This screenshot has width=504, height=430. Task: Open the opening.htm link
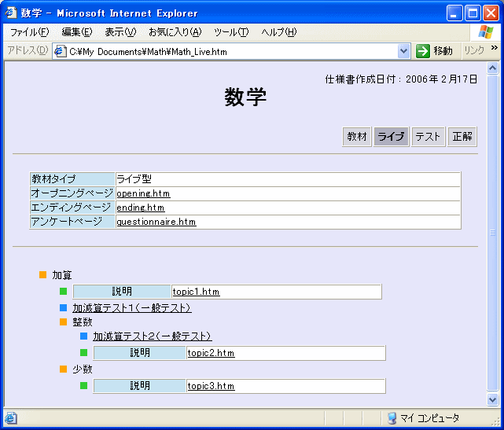click(143, 193)
